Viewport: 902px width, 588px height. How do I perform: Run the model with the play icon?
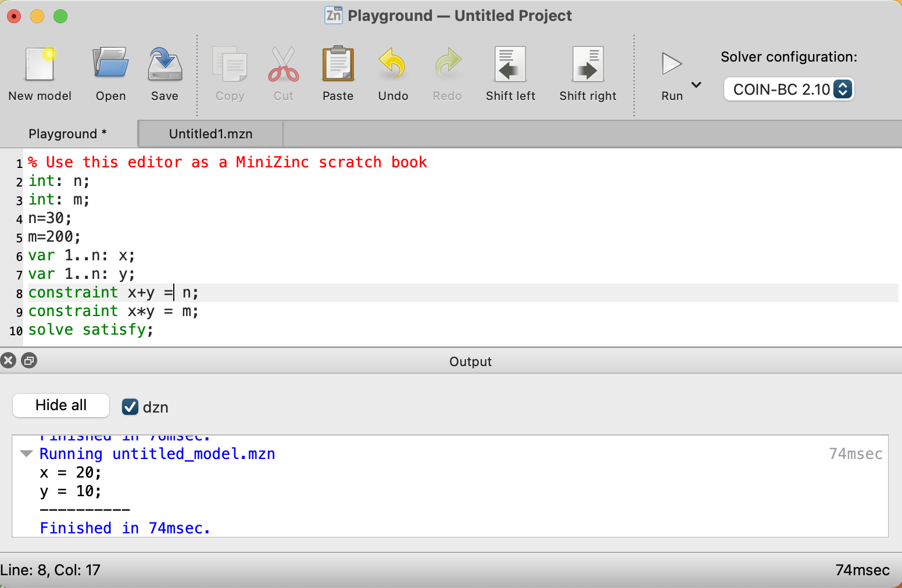click(x=672, y=64)
